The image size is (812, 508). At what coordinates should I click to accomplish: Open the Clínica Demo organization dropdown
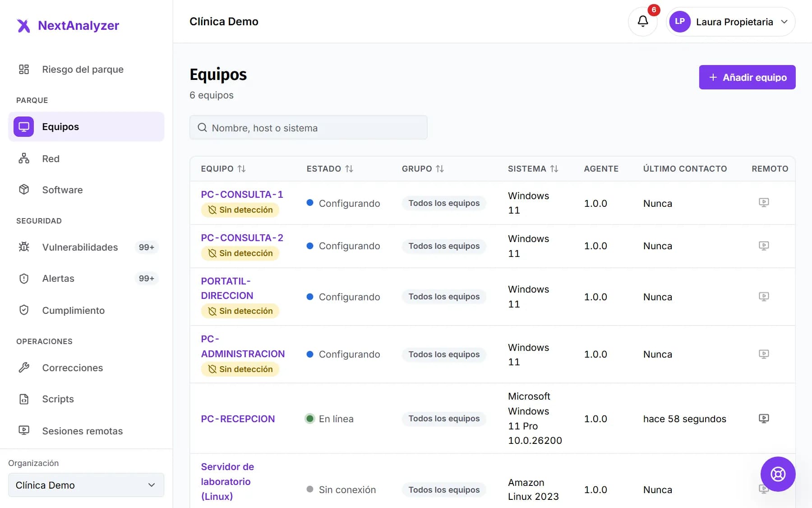coord(86,485)
